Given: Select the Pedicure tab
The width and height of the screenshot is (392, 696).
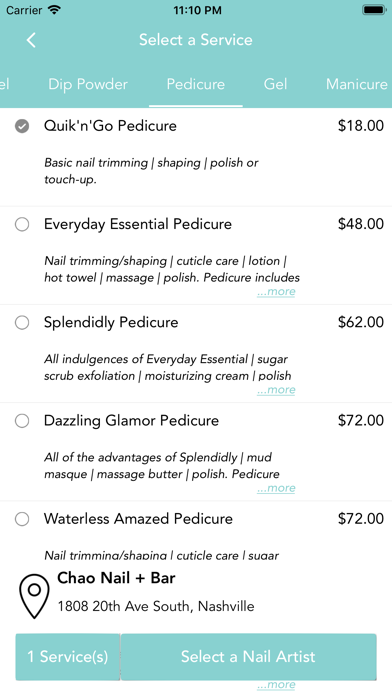Looking at the screenshot, I should pyautogui.click(x=196, y=84).
